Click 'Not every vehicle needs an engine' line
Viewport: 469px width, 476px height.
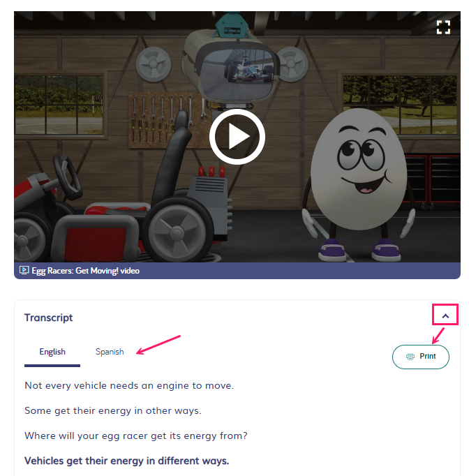[129, 385]
